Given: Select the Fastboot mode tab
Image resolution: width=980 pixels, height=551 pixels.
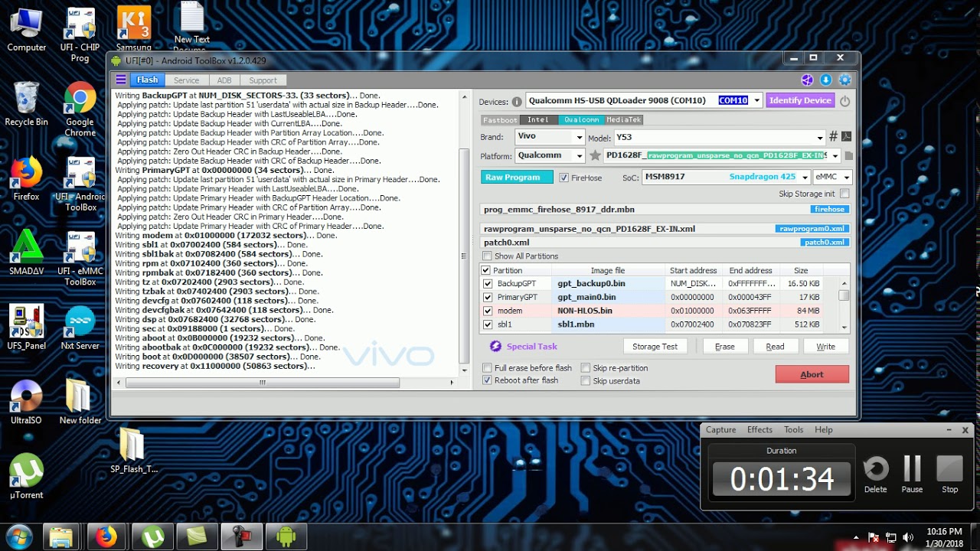Looking at the screenshot, I should tap(500, 120).
